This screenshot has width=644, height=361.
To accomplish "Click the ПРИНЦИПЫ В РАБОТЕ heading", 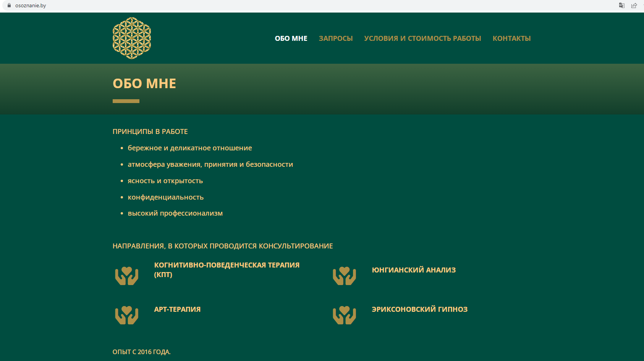I will pos(150,132).
